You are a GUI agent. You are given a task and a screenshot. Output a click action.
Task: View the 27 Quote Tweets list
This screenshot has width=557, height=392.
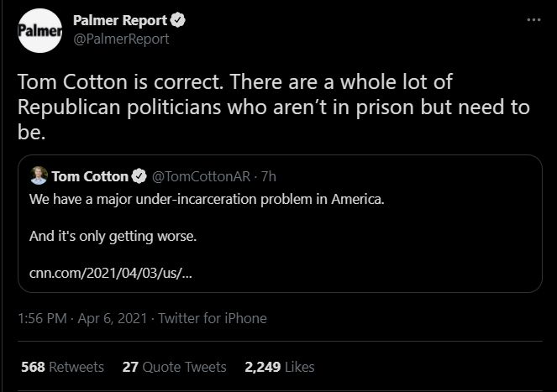(174, 367)
